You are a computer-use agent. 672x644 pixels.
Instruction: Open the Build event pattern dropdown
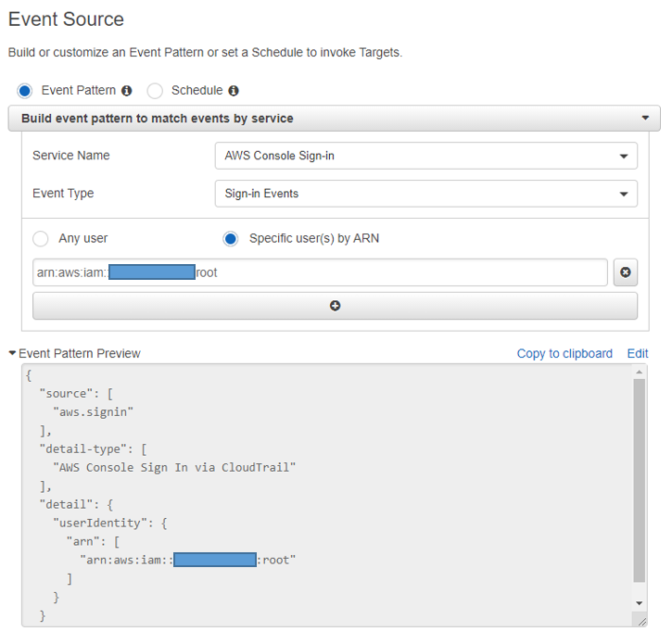335,119
